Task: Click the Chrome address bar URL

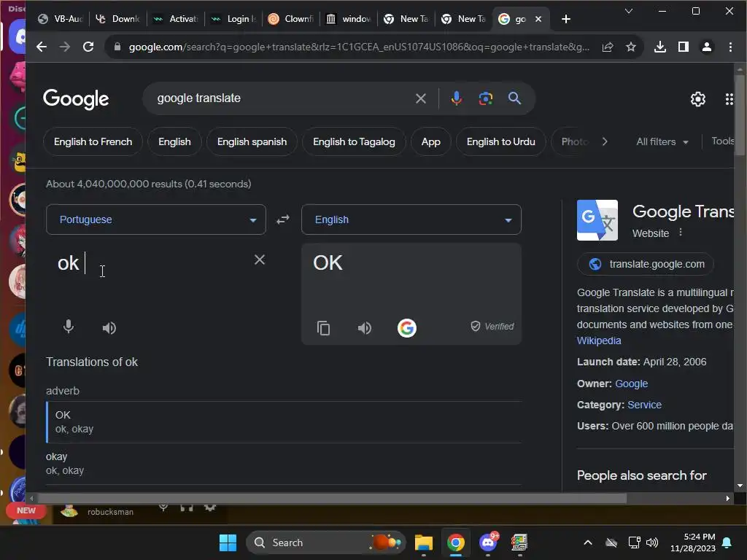Action: pyautogui.click(x=359, y=47)
